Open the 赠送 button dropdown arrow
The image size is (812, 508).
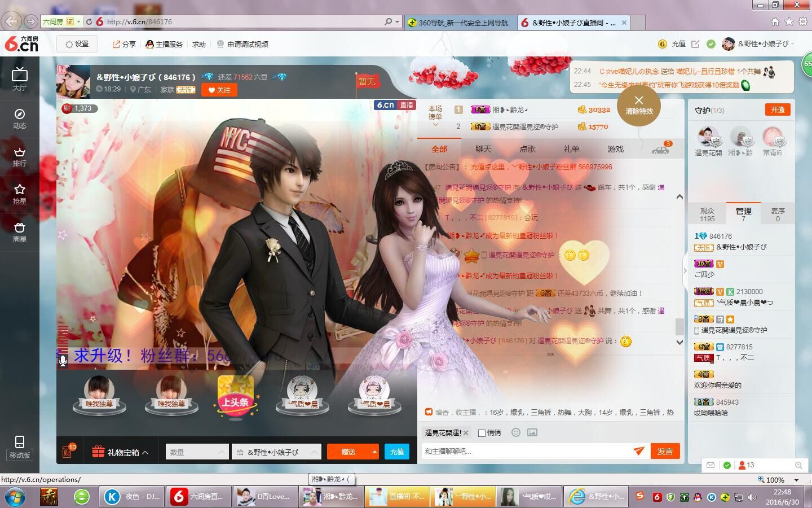(x=374, y=452)
